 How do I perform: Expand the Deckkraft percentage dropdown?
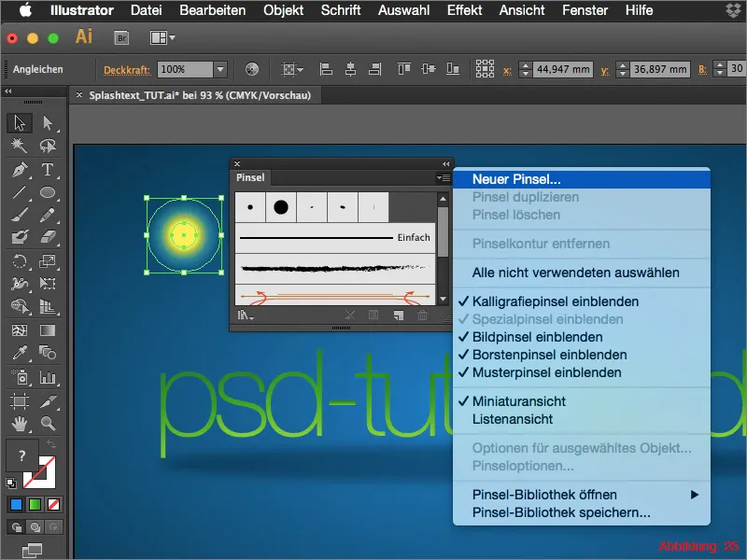click(220, 69)
